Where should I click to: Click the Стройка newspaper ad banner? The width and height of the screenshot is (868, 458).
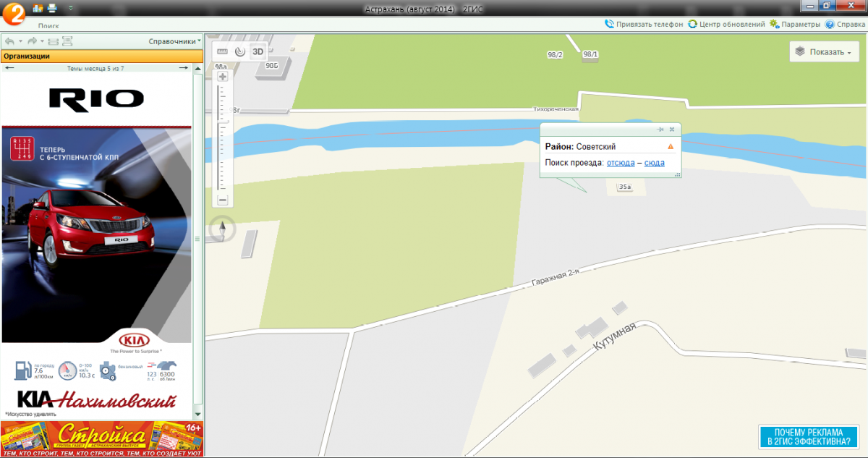tap(101, 438)
